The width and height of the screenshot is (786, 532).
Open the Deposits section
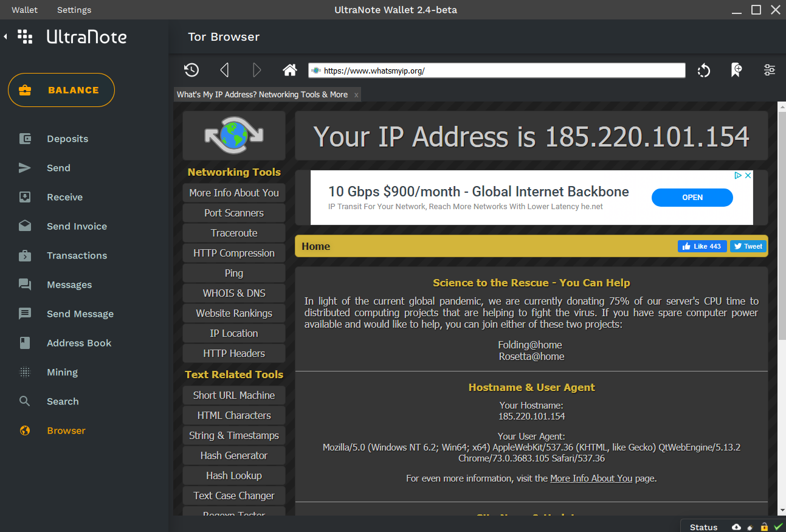(x=67, y=139)
